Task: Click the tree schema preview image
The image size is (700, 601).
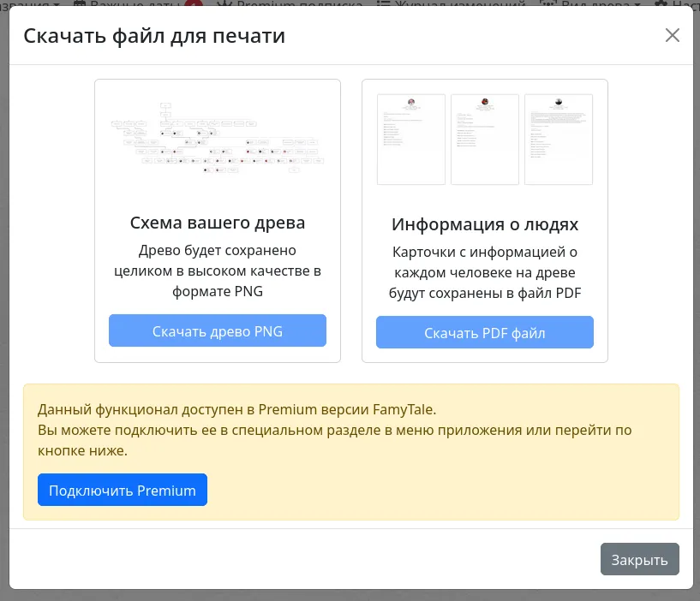Action: pyautogui.click(x=217, y=140)
